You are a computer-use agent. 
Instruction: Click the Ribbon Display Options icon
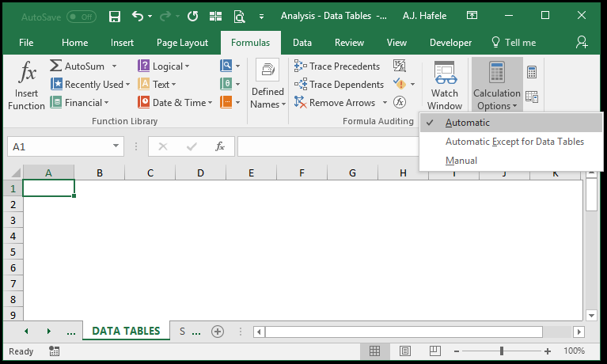point(472,16)
